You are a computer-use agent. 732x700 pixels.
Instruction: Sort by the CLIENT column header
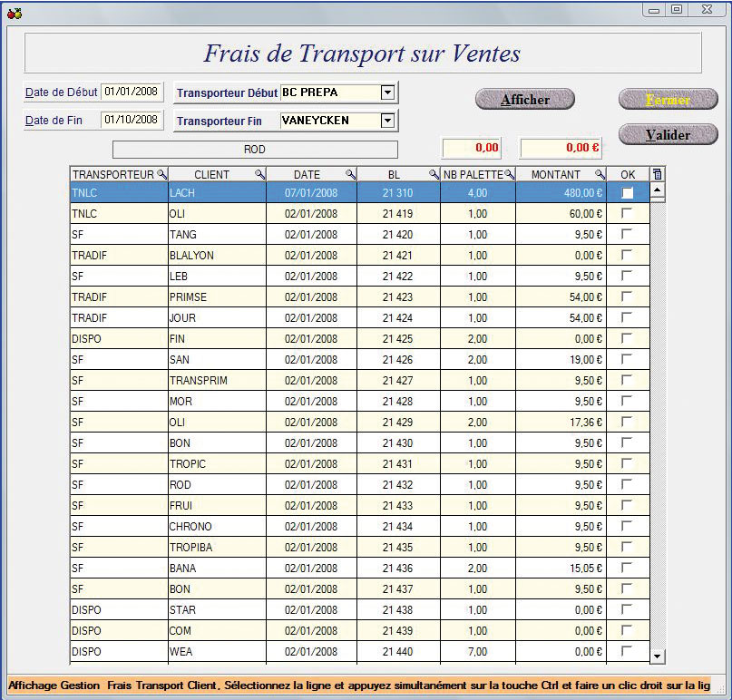211,174
